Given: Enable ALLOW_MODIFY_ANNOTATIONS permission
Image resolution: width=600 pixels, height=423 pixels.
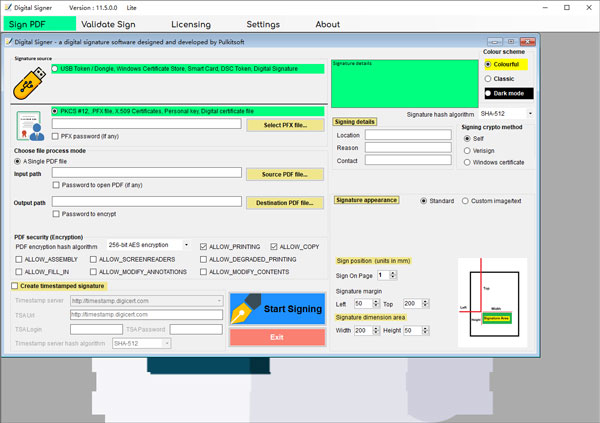Looking at the screenshot, I should tap(93, 272).
